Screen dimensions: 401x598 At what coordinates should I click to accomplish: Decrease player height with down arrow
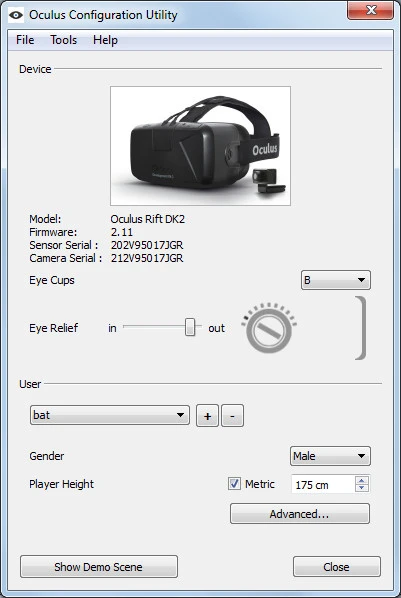tap(362, 488)
